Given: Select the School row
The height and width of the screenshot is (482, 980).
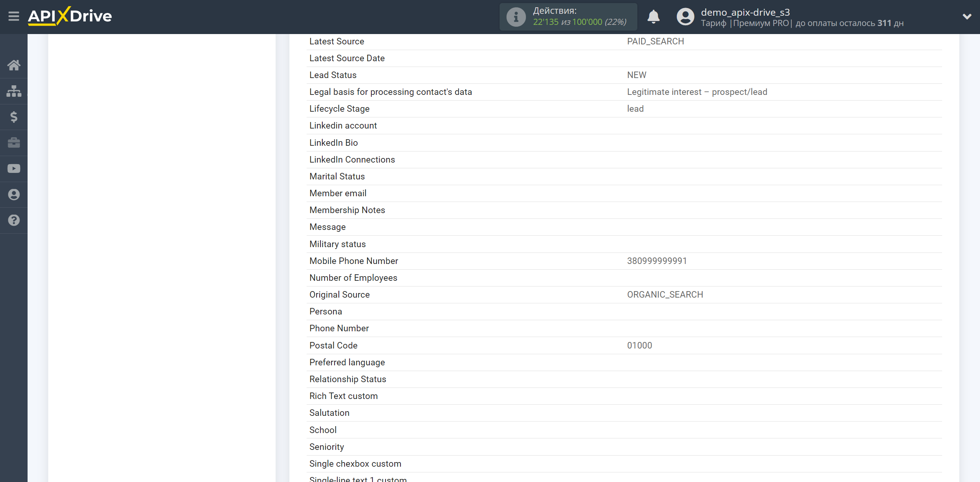Looking at the screenshot, I should [624, 430].
